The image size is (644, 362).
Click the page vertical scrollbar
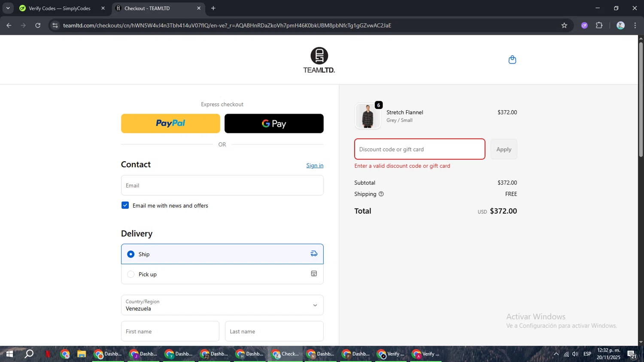[641, 99]
